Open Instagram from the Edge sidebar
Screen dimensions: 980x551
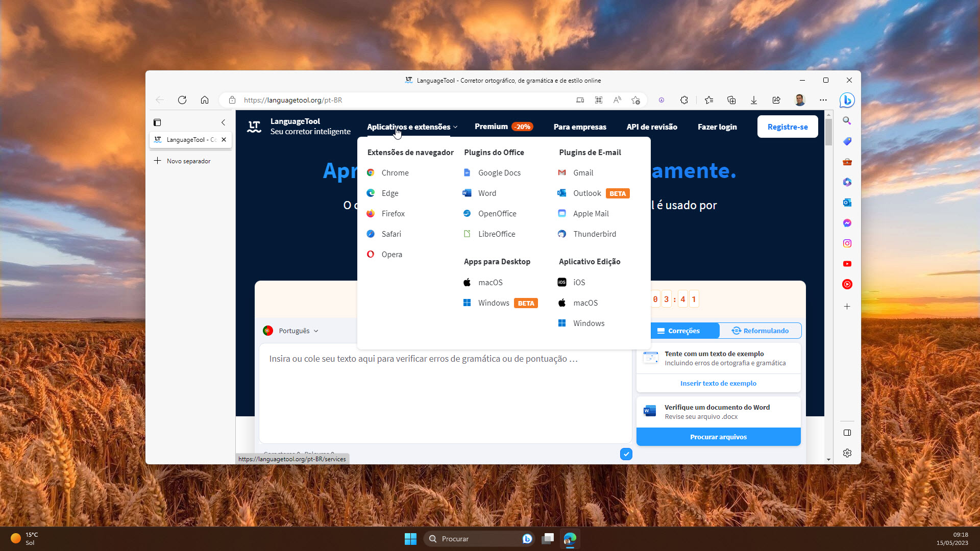[x=847, y=243]
